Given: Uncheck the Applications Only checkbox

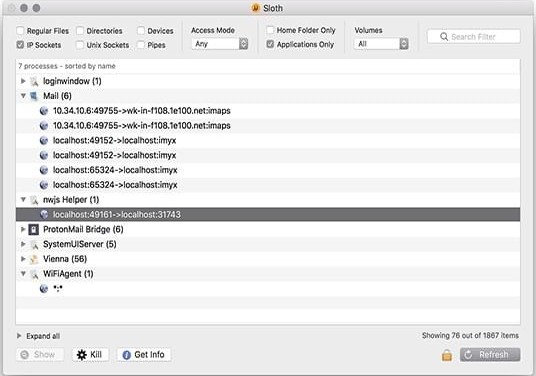Looking at the screenshot, I should point(270,44).
